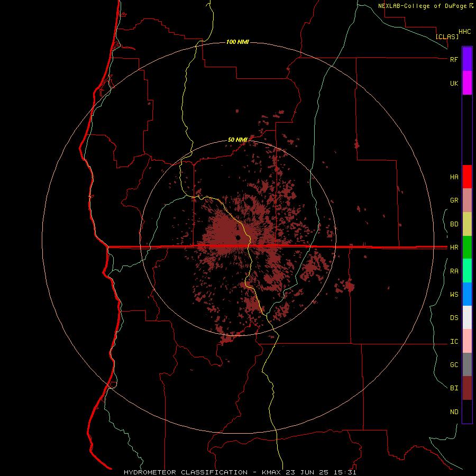Click the WS legend label
This screenshot has height=476, width=476.
454,295
